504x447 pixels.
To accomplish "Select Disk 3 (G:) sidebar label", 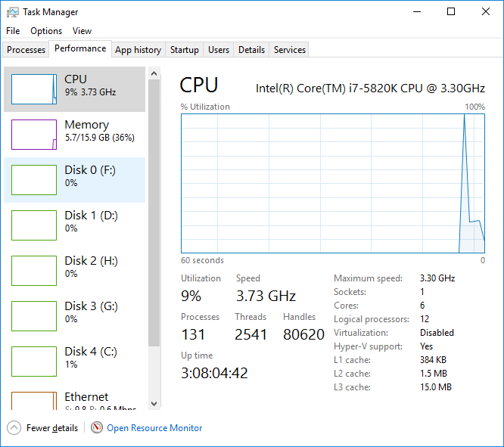I will click(91, 306).
